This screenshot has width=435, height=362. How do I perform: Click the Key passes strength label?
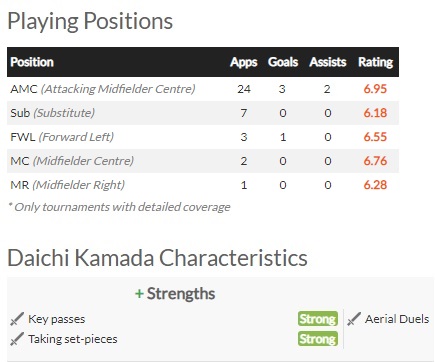57,319
